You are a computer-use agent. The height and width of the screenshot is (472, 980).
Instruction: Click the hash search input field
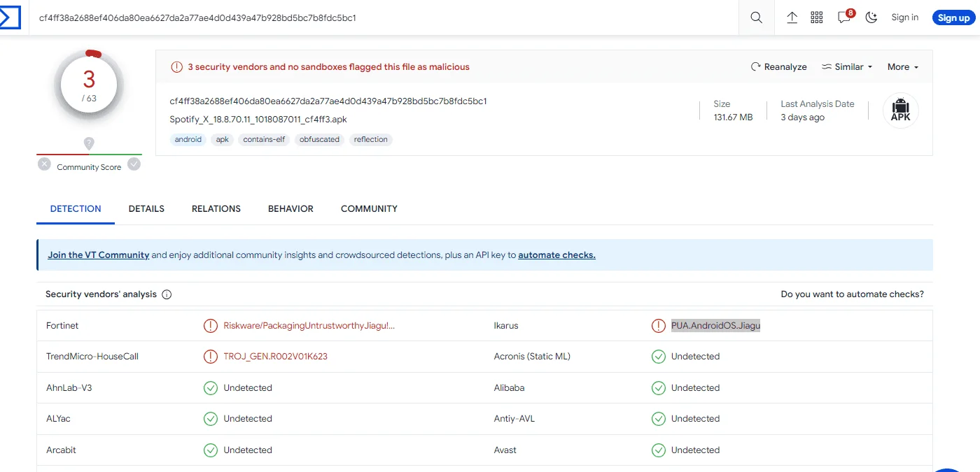(x=384, y=17)
